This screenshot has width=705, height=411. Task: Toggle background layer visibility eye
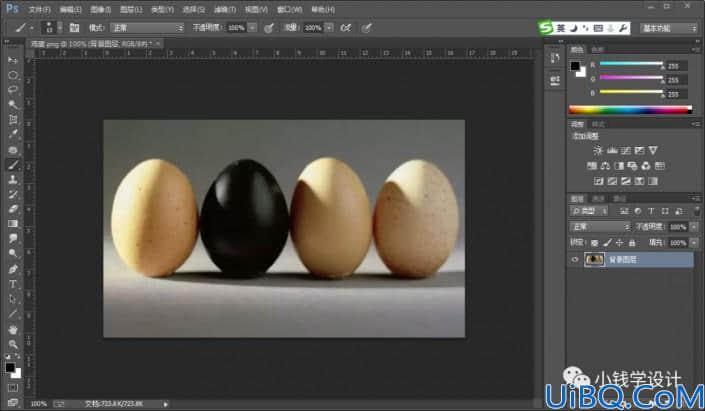pos(575,259)
